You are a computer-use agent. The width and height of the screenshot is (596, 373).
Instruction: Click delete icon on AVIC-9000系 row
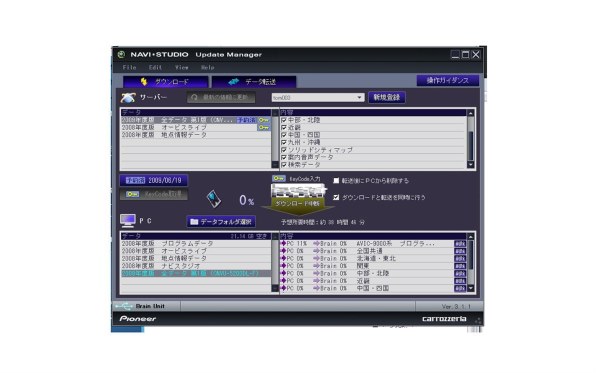(460, 244)
